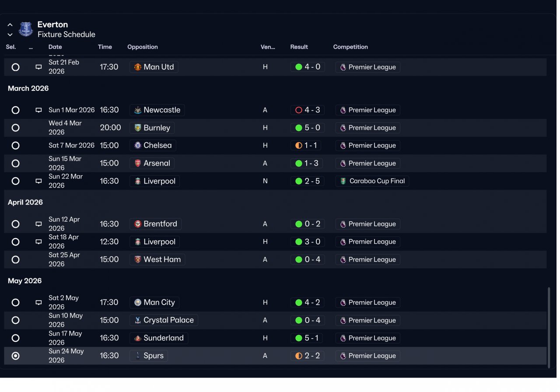Click the TV icon beside the Carabao Cup Final

click(38, 181)
